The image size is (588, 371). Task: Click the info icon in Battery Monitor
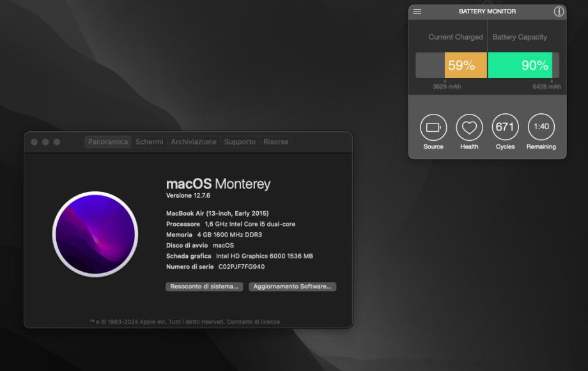559,12
